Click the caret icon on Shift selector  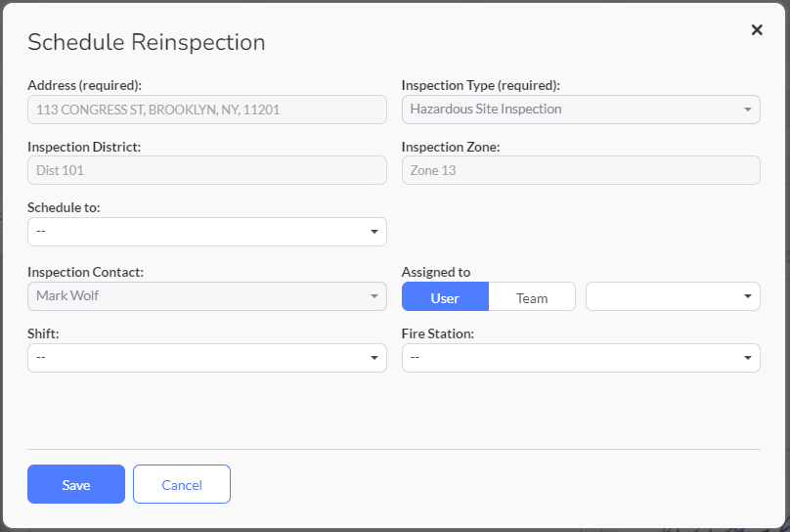pos(373,358)
